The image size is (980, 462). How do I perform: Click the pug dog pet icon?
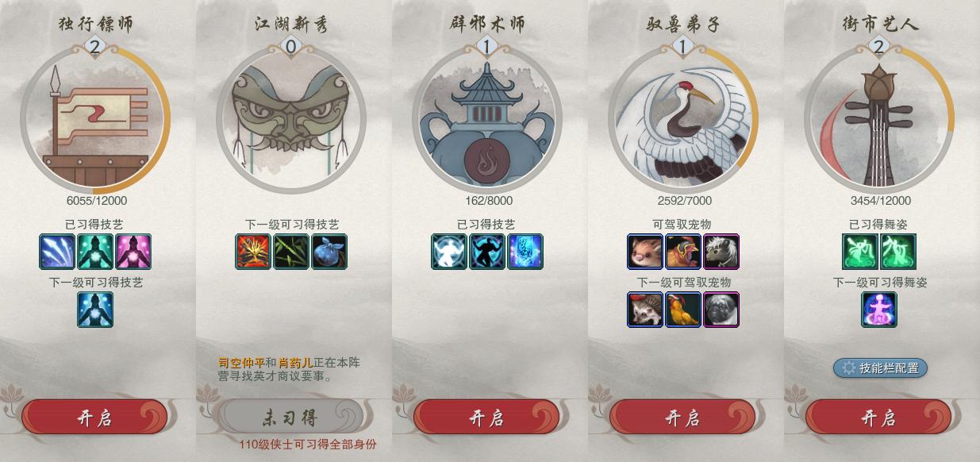[721, 310]
